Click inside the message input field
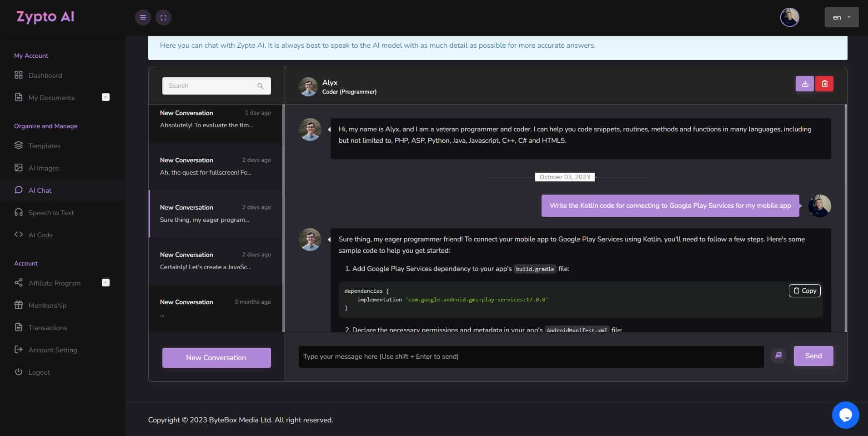Screen dimensions: 868x436 (531, 356)
